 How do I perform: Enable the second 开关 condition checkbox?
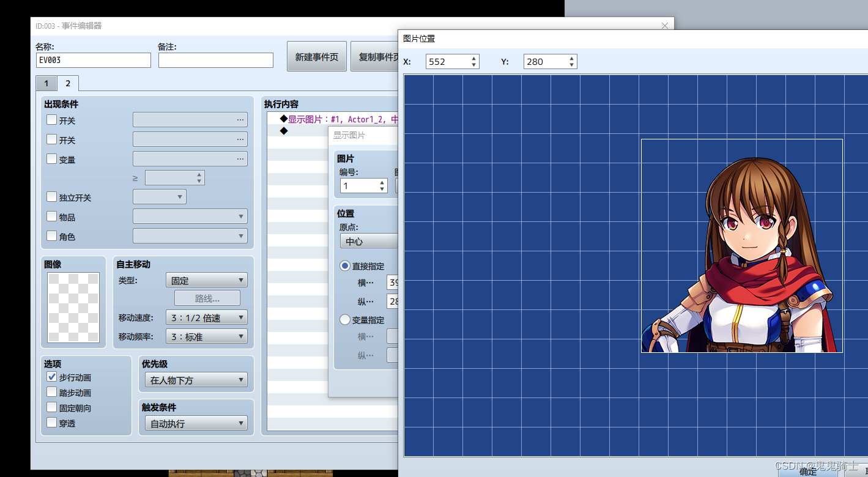[52, 139]
